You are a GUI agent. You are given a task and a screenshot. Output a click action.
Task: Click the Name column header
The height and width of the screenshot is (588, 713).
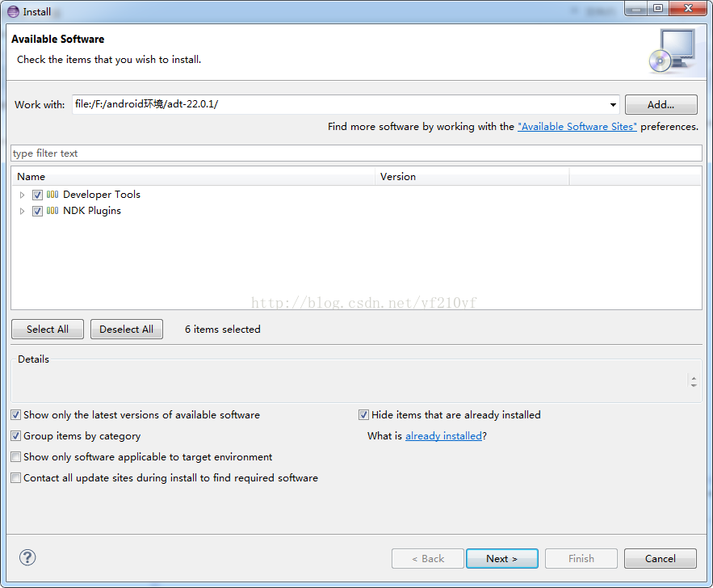point(193,176)
